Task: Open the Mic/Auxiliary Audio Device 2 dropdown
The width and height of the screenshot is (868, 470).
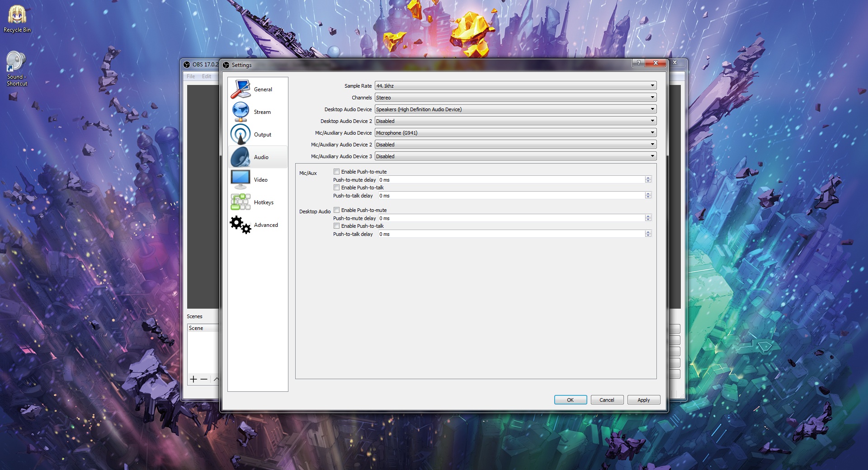Action: click(x=515, y=145)
